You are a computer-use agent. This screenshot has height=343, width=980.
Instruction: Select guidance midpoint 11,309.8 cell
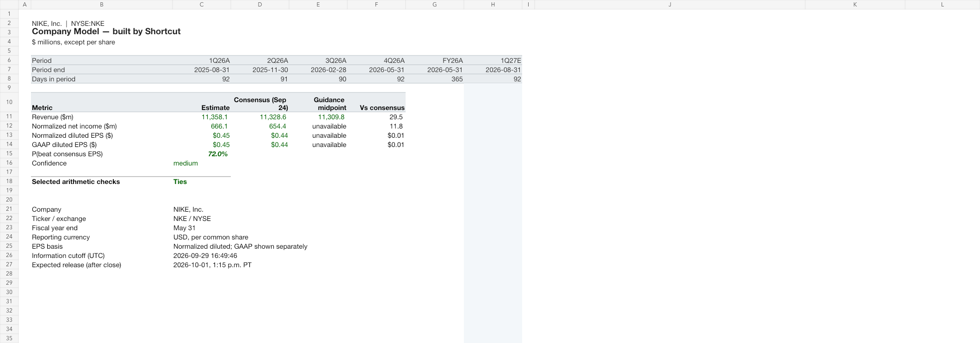pos(318,117)
